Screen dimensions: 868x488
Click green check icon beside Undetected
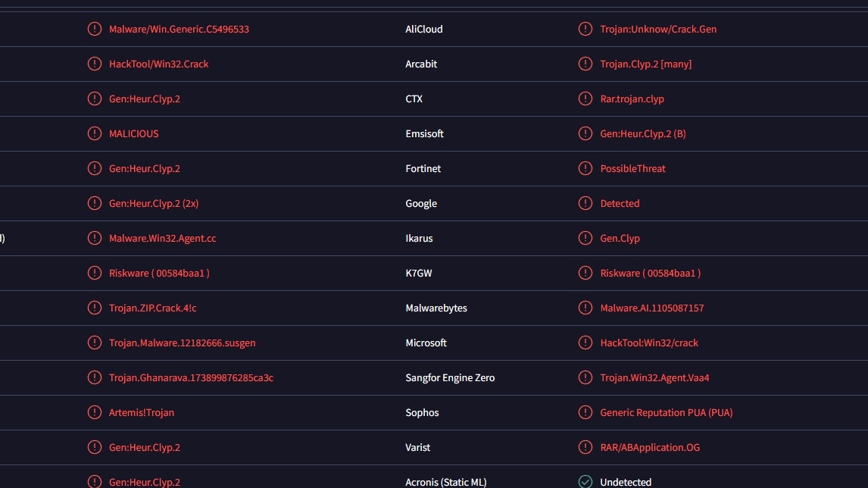(x=585, y=482)
